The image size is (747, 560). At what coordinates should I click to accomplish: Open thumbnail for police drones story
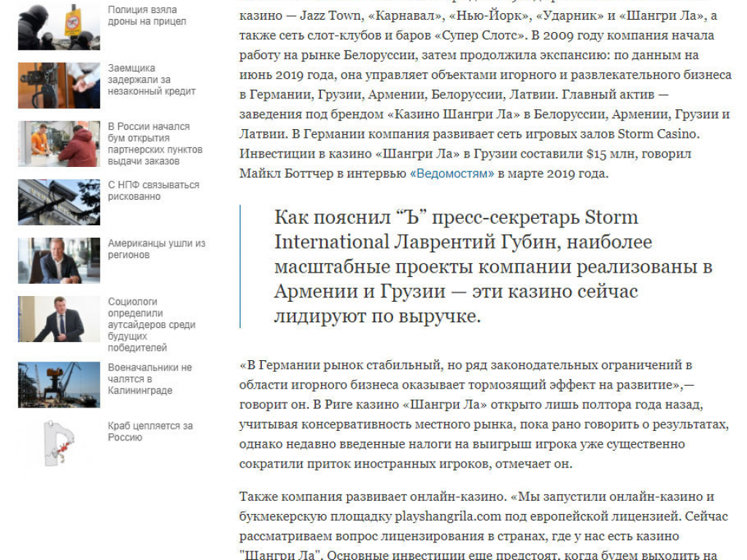tap(59, 26)
